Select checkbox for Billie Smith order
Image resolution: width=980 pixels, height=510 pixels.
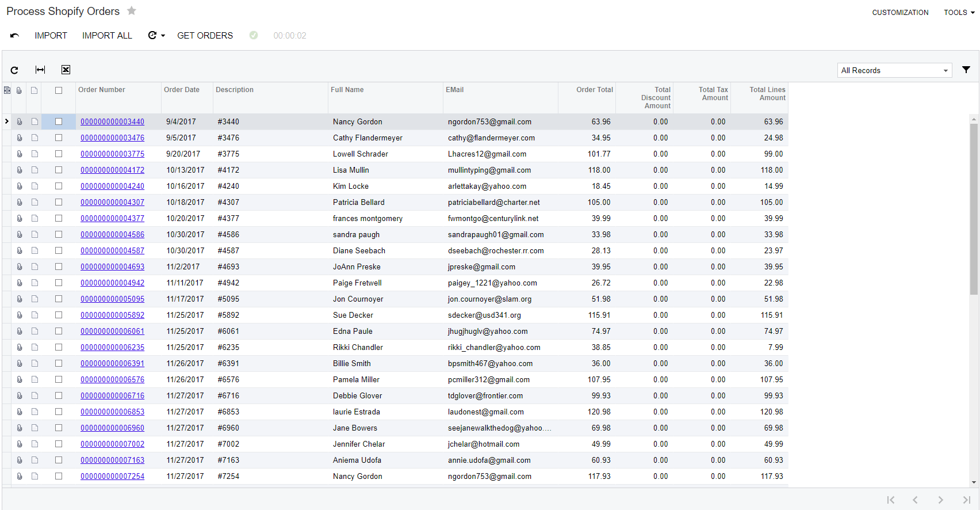pyautogui.click(x=59, y=363)
